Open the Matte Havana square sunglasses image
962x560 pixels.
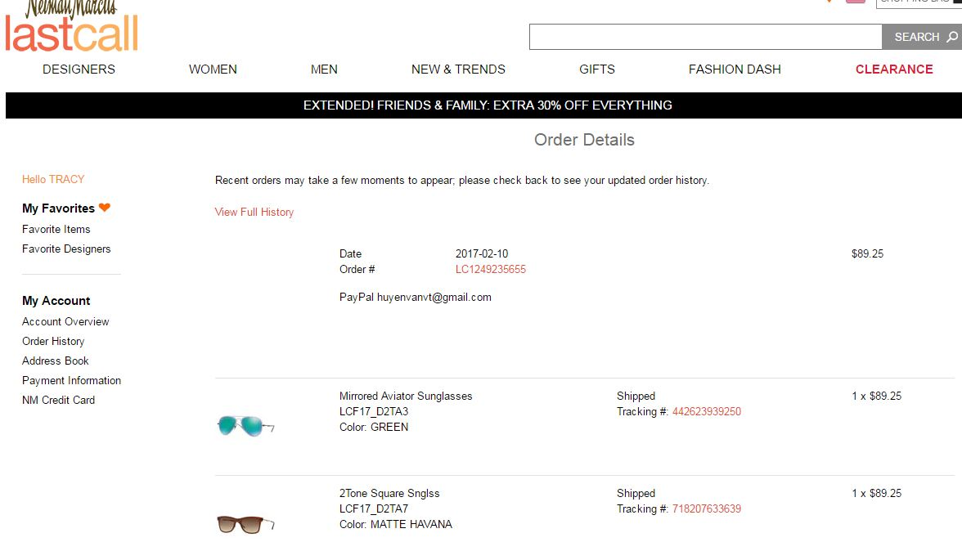245,522
